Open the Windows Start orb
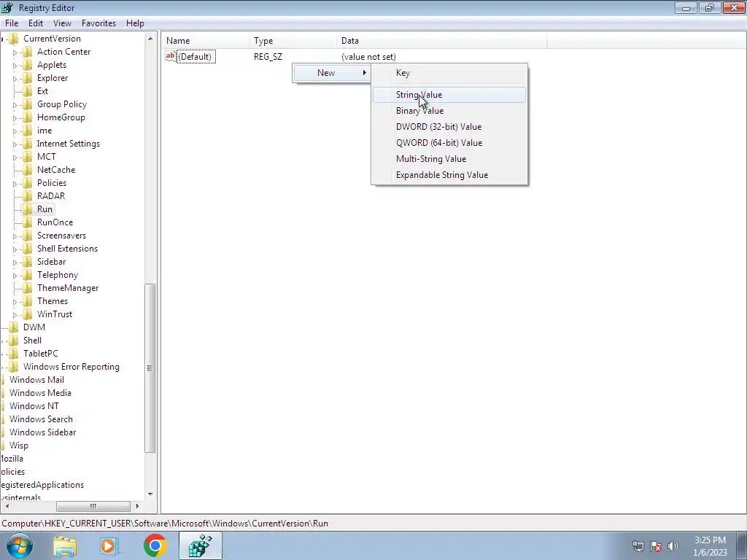 (20, 545)
